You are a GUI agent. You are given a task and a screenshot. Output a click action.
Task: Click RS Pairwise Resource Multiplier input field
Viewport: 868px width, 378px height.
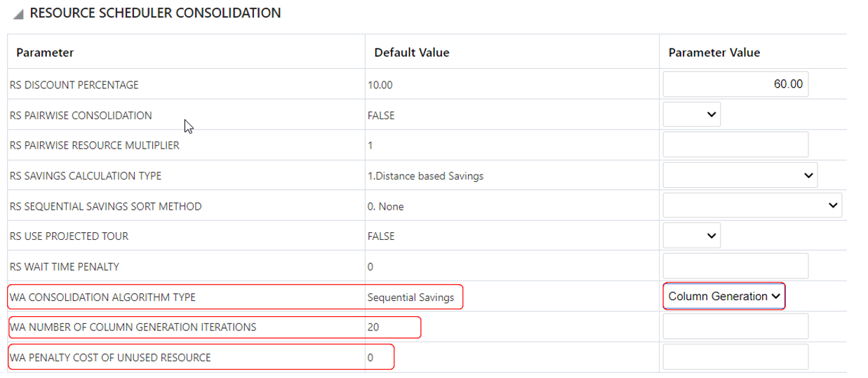click(x=735, y=145)
